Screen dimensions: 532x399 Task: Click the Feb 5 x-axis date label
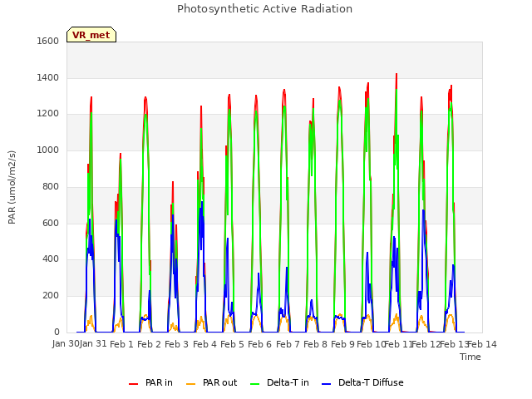(x=232, y=344)
